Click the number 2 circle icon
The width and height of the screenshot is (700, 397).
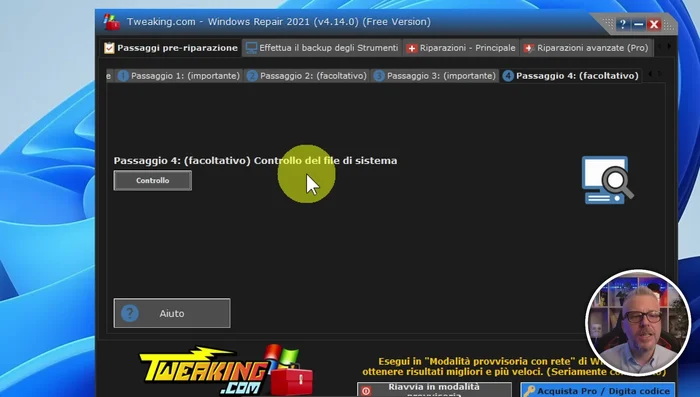[x=252, y=76]
